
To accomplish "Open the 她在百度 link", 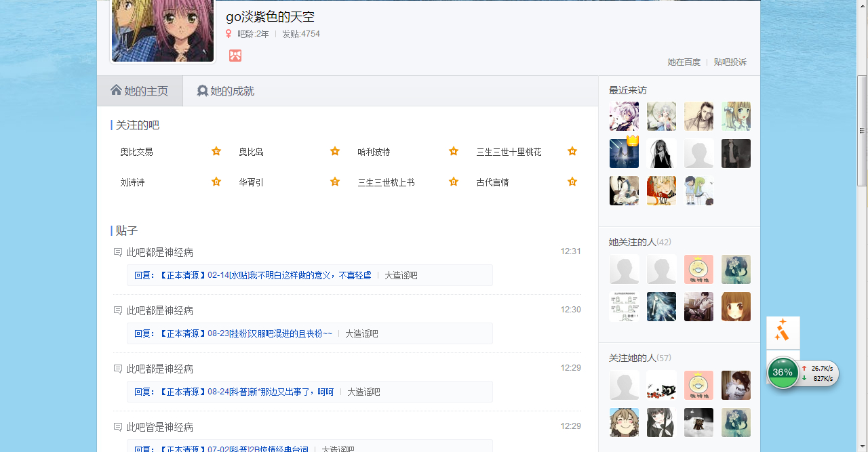I will (x=684, y=62).
